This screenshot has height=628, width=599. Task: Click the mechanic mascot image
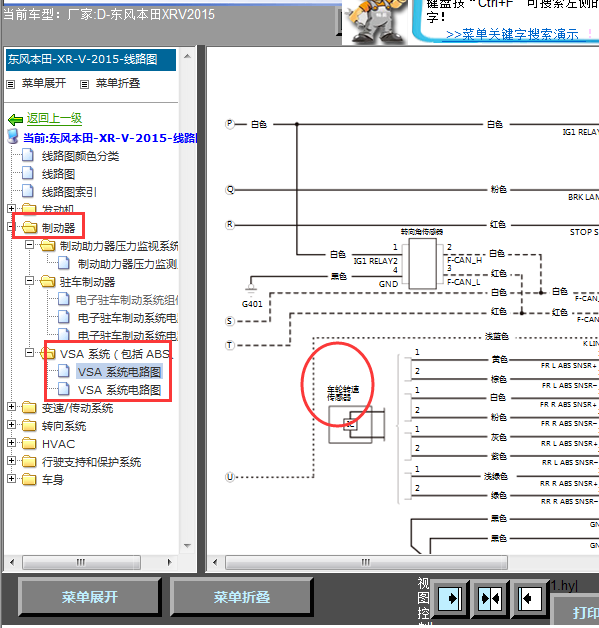375,21
